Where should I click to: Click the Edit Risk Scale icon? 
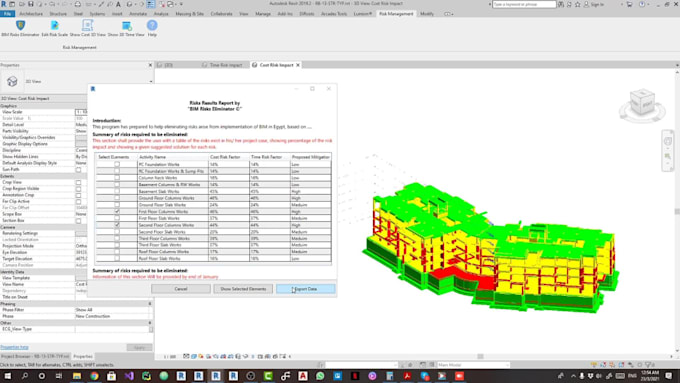tap(55, 26)
